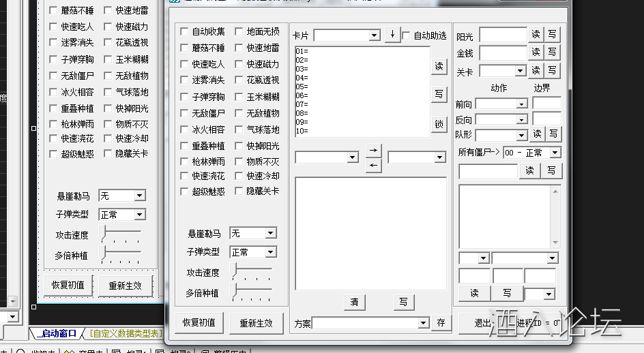Screen dimensions: 644x353
Task: Click the 锁 lock button beside card list
Action: click(439, 124)
